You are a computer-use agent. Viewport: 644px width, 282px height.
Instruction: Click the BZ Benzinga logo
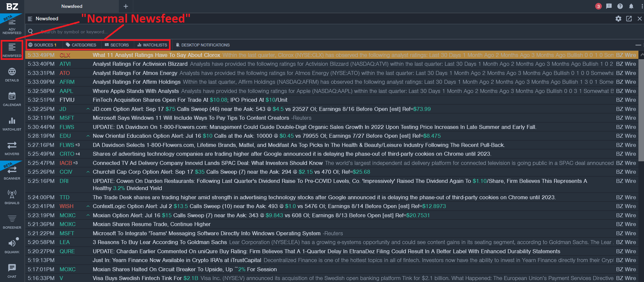(12, 6)
